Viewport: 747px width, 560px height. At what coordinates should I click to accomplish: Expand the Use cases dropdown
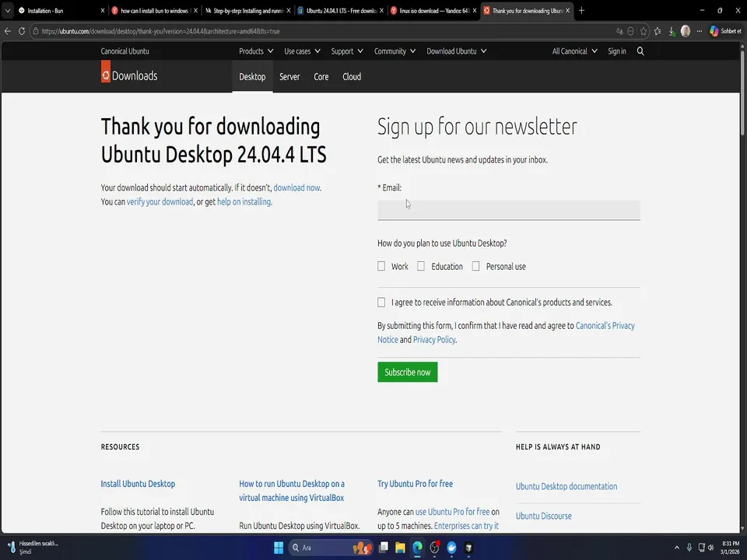point(302,51)
